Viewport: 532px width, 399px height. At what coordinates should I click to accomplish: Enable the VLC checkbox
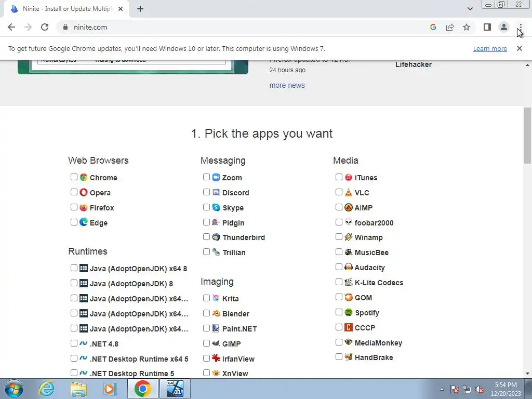tap(339, 192)
